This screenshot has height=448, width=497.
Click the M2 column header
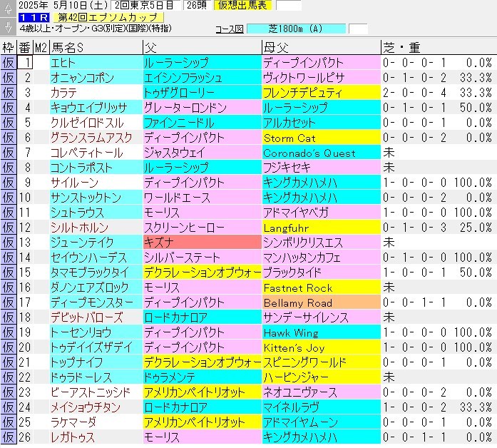pyautogui.click(x=41, y=48)
